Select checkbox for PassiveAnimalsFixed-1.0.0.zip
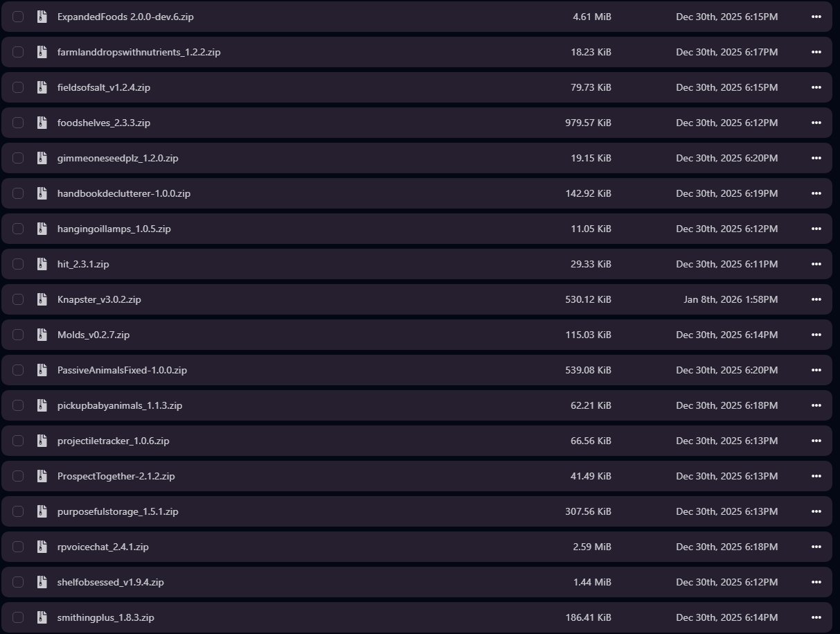The width and height of the screenshot is (840, 634). click(x=18, y=370)
